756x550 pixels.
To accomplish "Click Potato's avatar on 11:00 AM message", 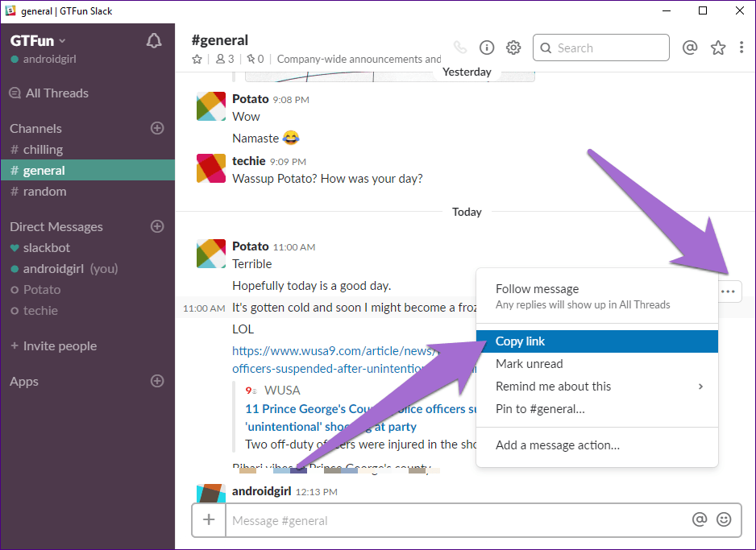I will pyautogui.click(x=211, y=254).
